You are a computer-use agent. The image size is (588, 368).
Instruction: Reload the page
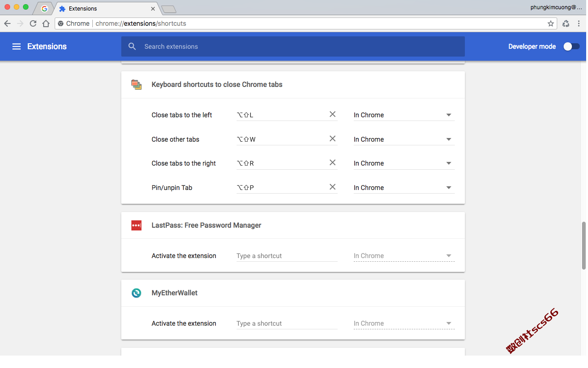33,23
